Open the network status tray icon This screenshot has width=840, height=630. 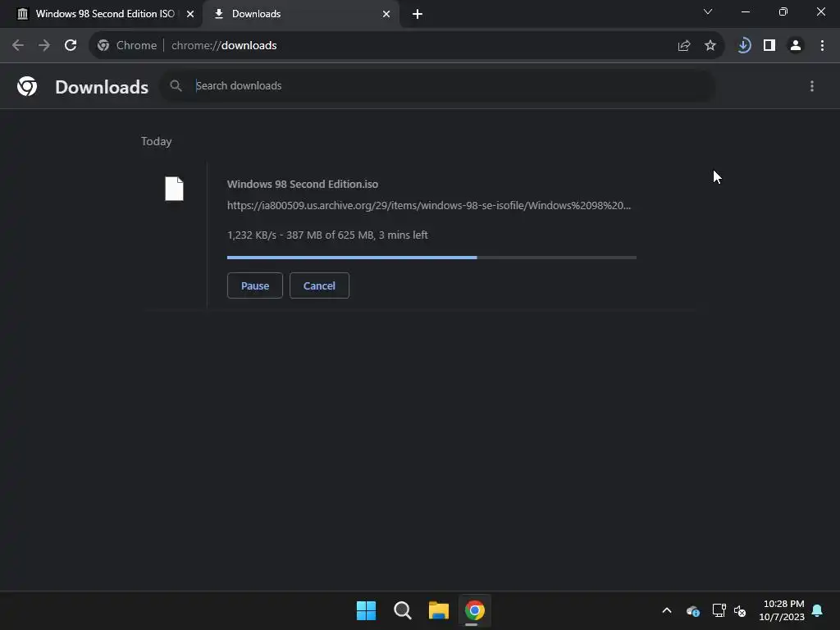click(x=719, y=610)
